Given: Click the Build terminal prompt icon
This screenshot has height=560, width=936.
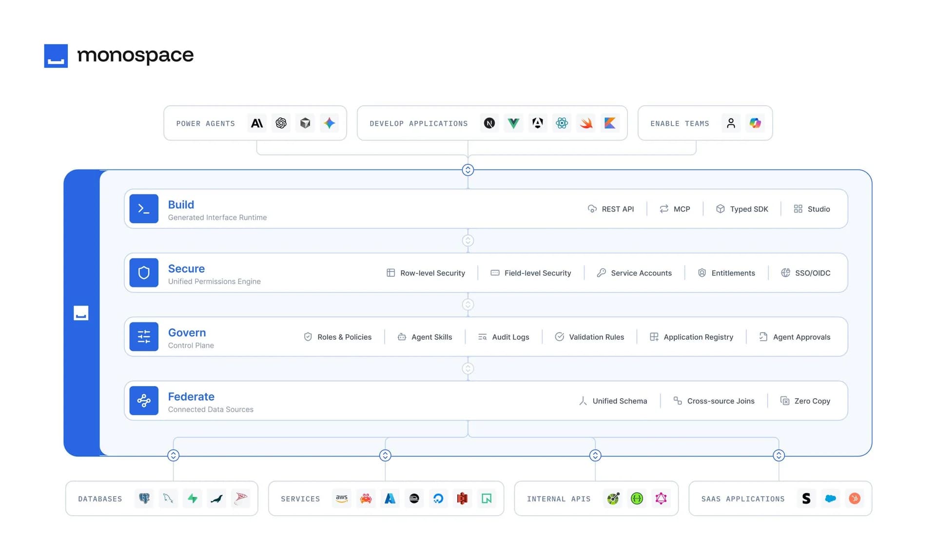Looking at the screenshot, I should pos(144,209).
